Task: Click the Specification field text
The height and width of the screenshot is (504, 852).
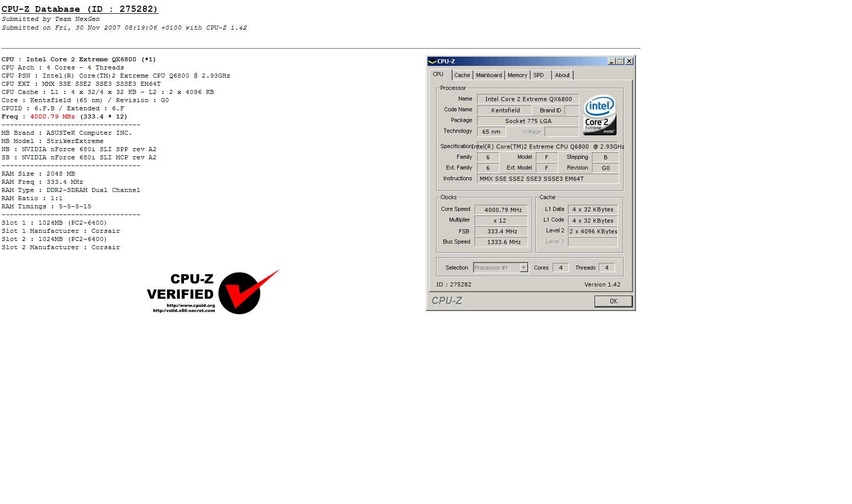Action: [x=548, y=147]
